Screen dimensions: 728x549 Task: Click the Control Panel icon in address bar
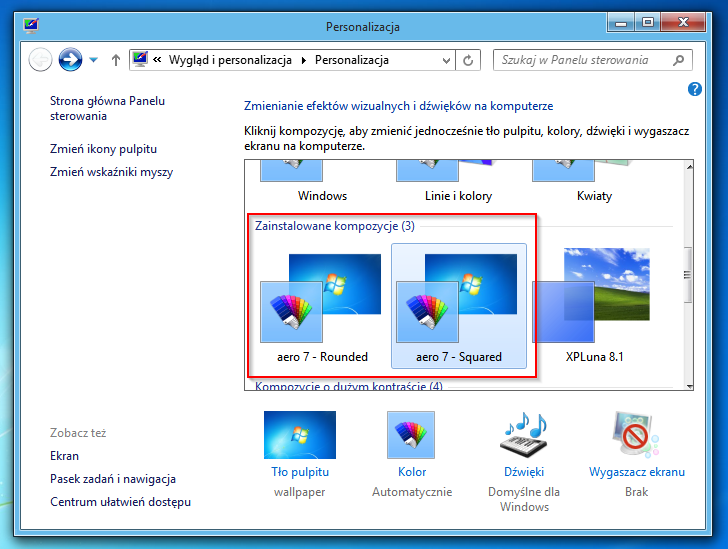tap(140, 59)
